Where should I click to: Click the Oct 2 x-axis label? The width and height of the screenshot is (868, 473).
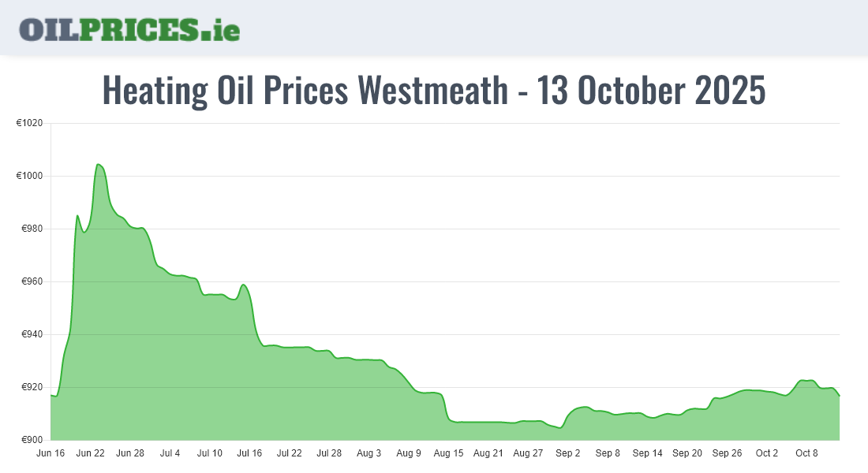pos(766,453)
